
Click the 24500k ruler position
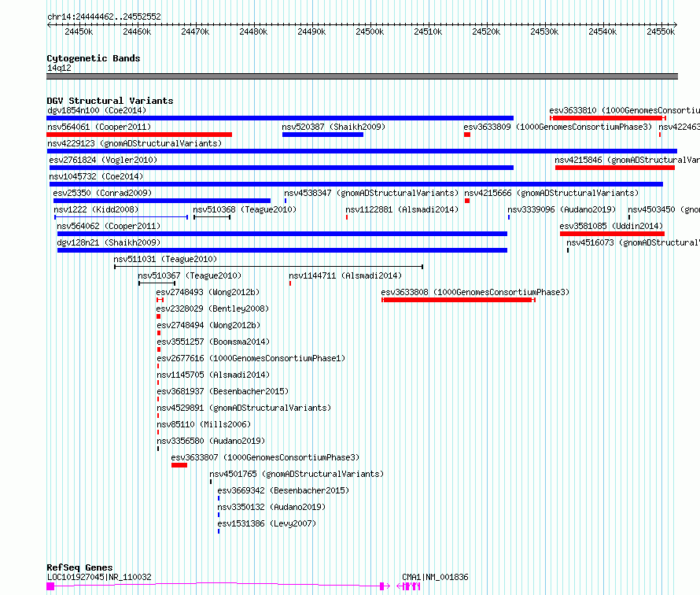pyautogui.click(x=370, y=31)
